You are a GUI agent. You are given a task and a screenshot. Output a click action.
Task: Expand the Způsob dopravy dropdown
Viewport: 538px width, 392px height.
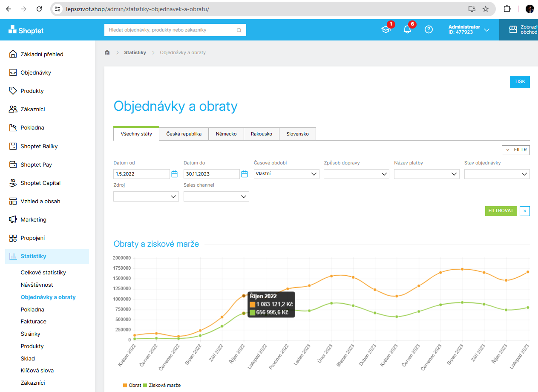pyautogui.click(x=357, y=174)
